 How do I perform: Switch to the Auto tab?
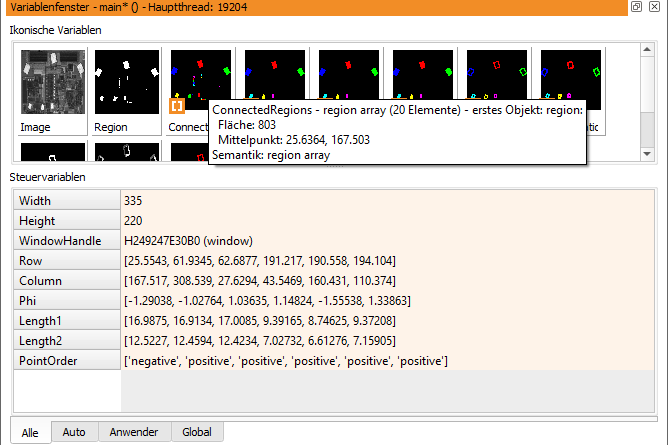tap(74, 432)
